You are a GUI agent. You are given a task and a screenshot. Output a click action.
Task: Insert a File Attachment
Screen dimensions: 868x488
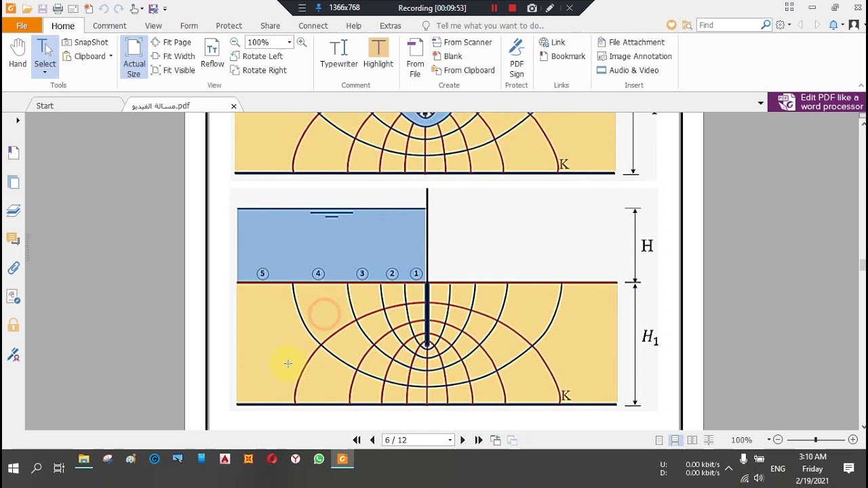631,42
